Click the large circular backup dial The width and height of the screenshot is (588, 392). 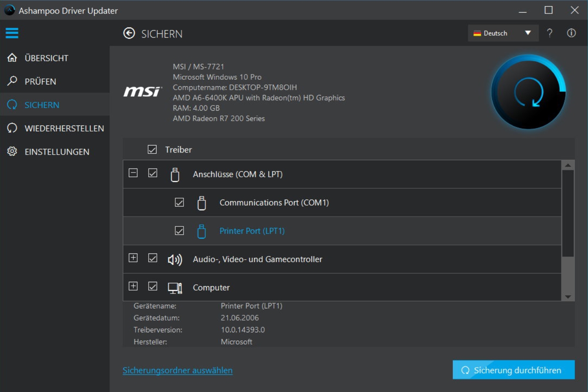tap(528, 92)
